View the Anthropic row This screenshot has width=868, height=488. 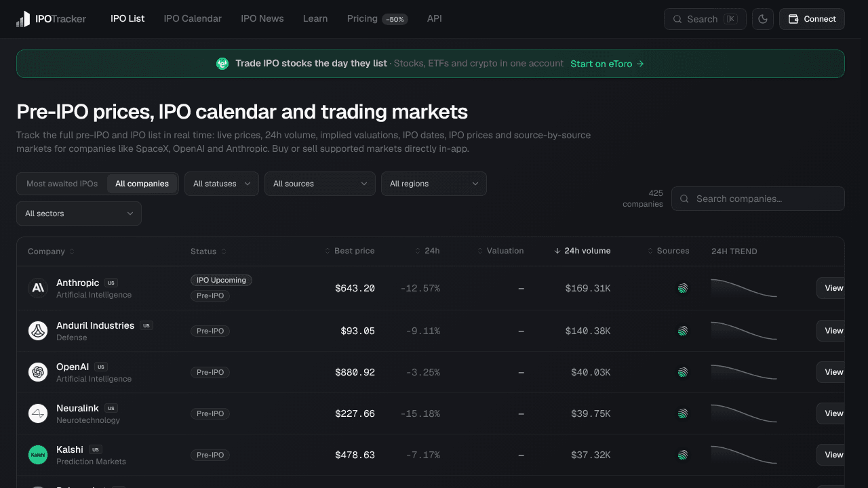pos(831,288)
